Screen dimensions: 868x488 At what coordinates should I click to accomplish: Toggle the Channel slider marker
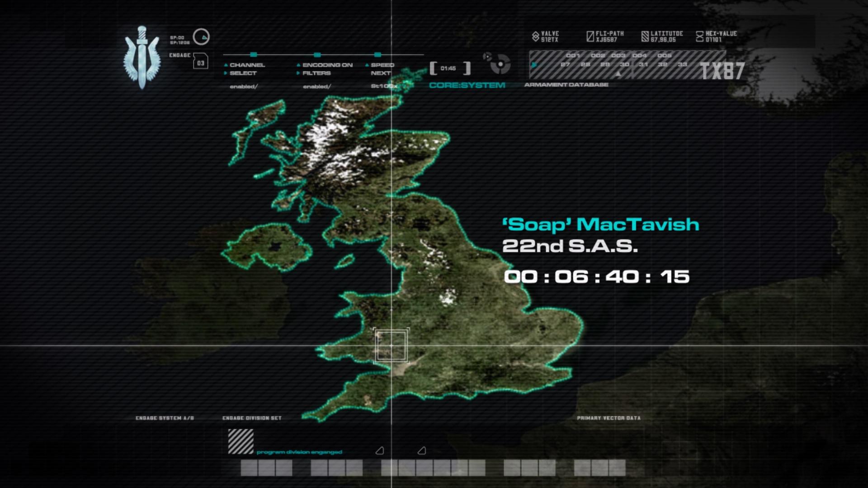point(254,55)
